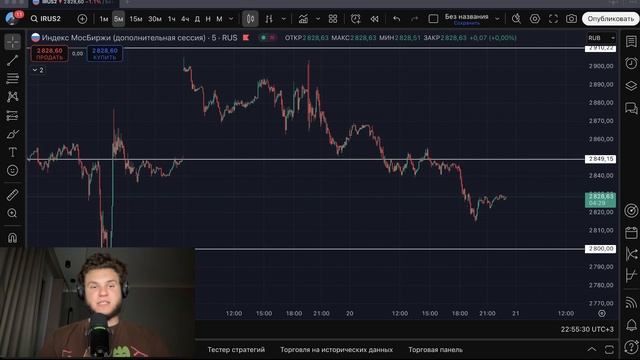The image size is (640, 360).
Task: Undo last action arrow
Action: pyautogui.click(x=396, y=19)
